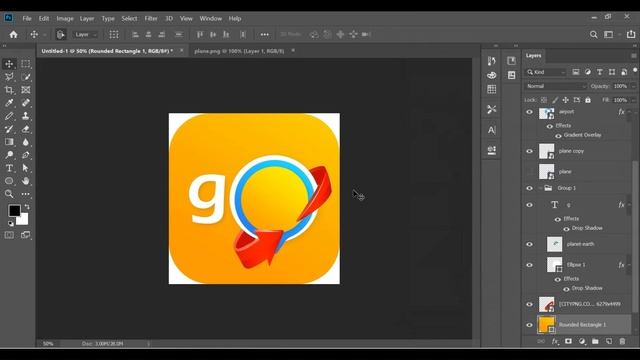Select the Move tool
Viewport: 640px width, 360px height.
click(x=9, y=64)
